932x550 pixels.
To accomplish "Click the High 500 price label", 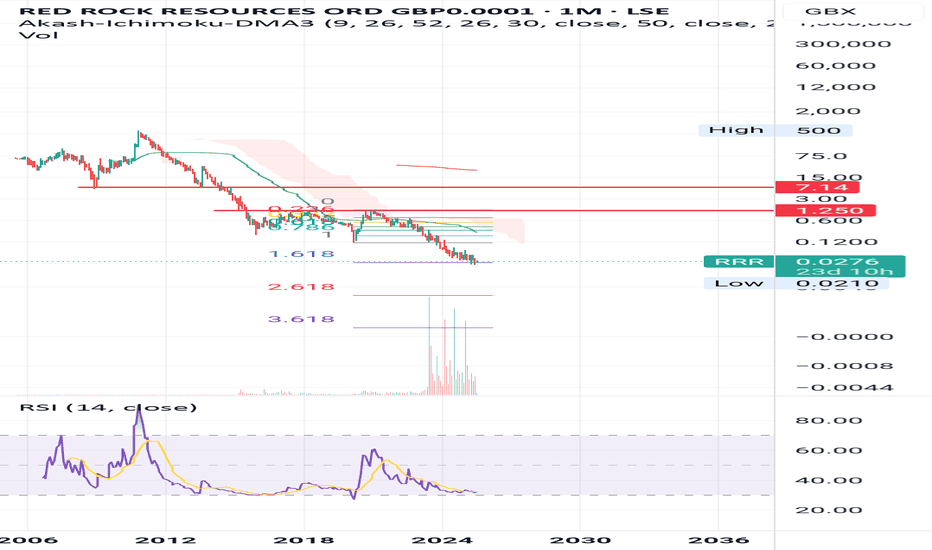I will (x=775, y=130).
